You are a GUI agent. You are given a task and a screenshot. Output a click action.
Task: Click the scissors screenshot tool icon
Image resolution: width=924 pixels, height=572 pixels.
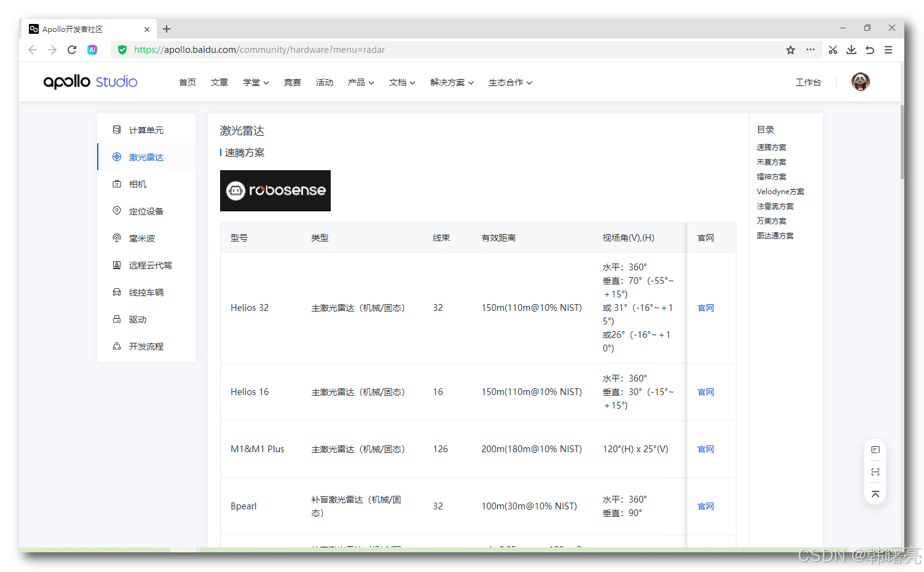point(833,50)
